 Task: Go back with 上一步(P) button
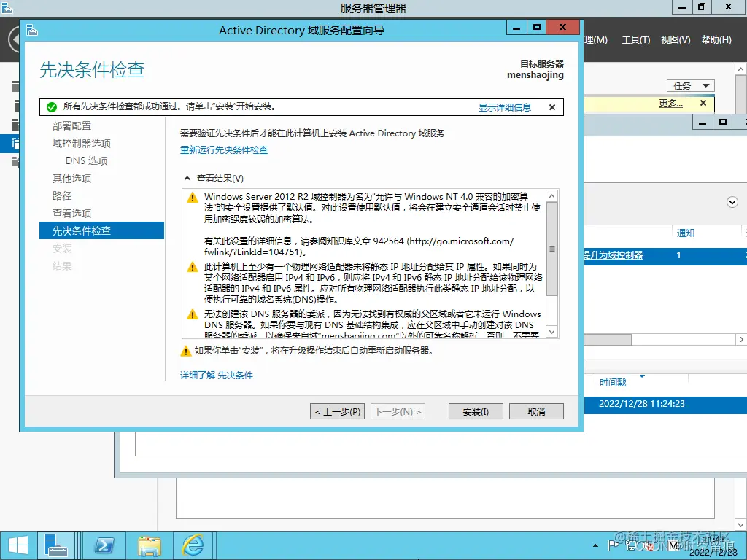pyautogui.click(x=337, y=411)
